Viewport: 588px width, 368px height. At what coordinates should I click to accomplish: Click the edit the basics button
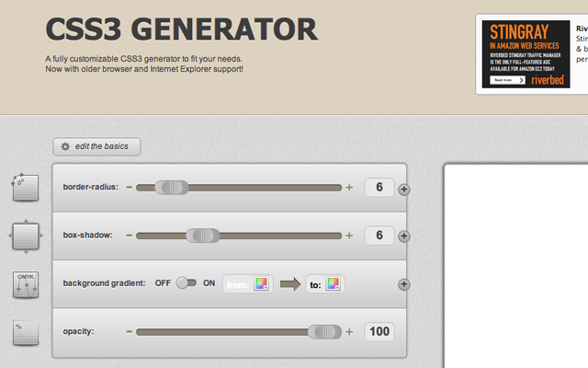96,146
